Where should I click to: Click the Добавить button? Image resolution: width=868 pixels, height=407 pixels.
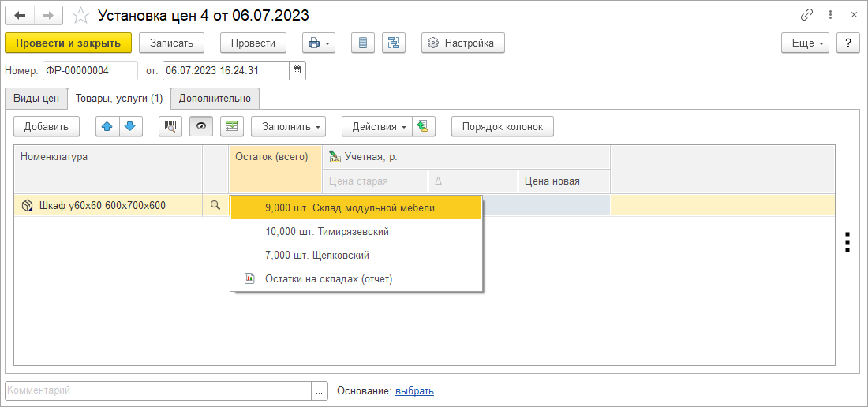pyautogui.click(x=47, y=126)
